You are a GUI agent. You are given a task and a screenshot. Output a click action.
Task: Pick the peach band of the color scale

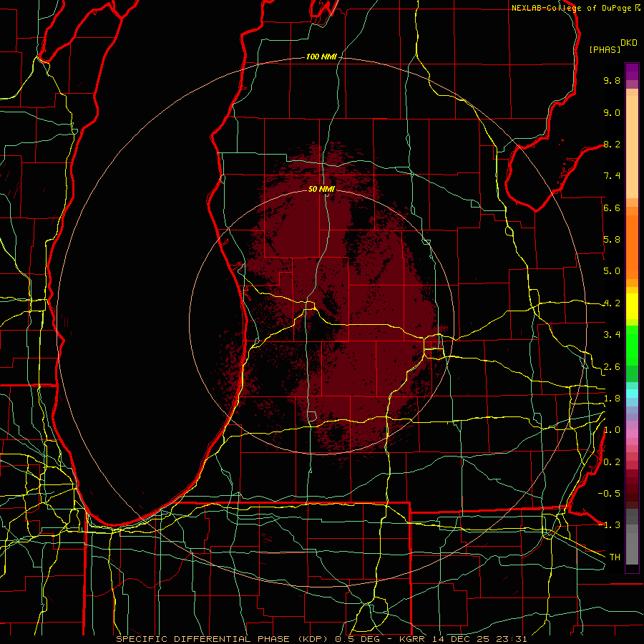[632, 148]
